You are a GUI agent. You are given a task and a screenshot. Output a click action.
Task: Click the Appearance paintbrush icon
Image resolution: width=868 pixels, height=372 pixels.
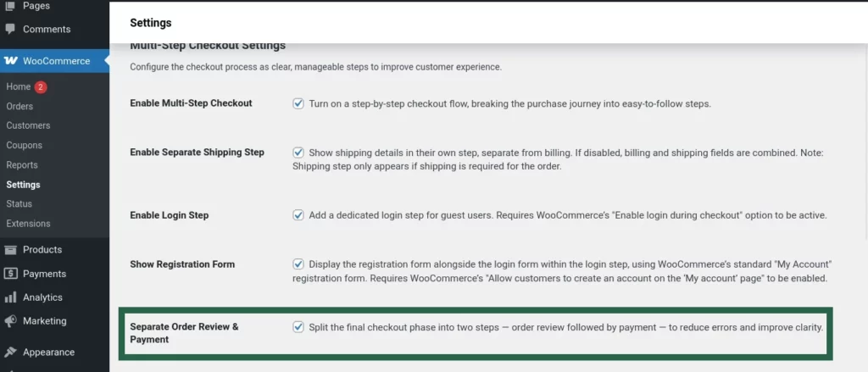[10, 352]
